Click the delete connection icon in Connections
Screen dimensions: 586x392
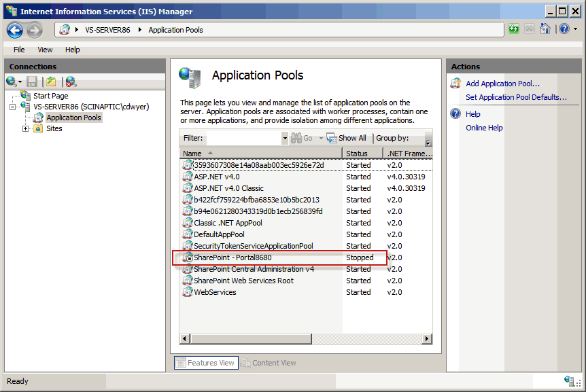tap(71, 82)
